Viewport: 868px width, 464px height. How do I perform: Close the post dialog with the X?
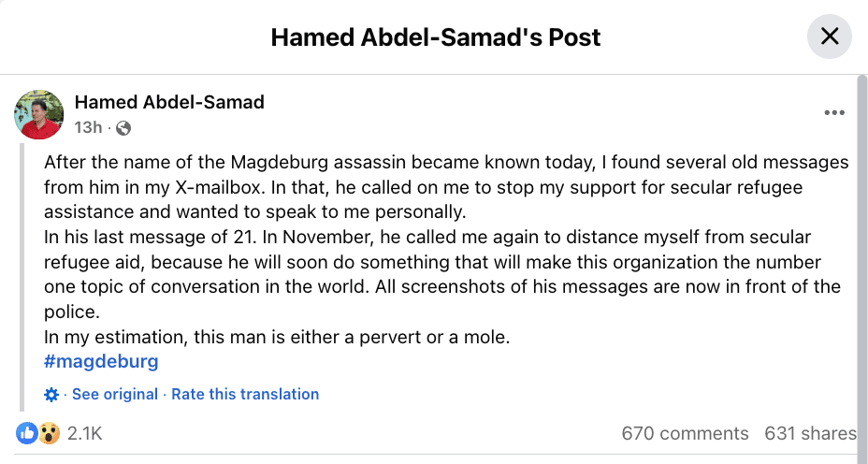[x=830, y=37]
